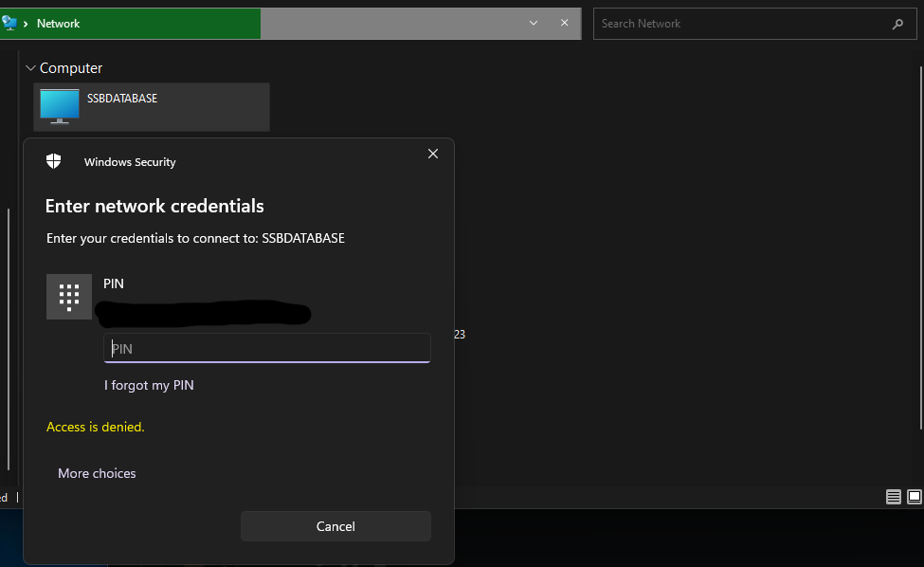Screen dimensions: 924x567
Task: Click into the Search Network box
Action: [739, 24]
